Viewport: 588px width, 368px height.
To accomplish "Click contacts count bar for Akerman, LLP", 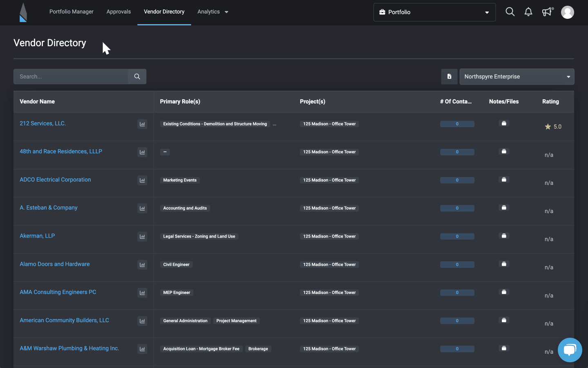I will [x=457, y=236].
